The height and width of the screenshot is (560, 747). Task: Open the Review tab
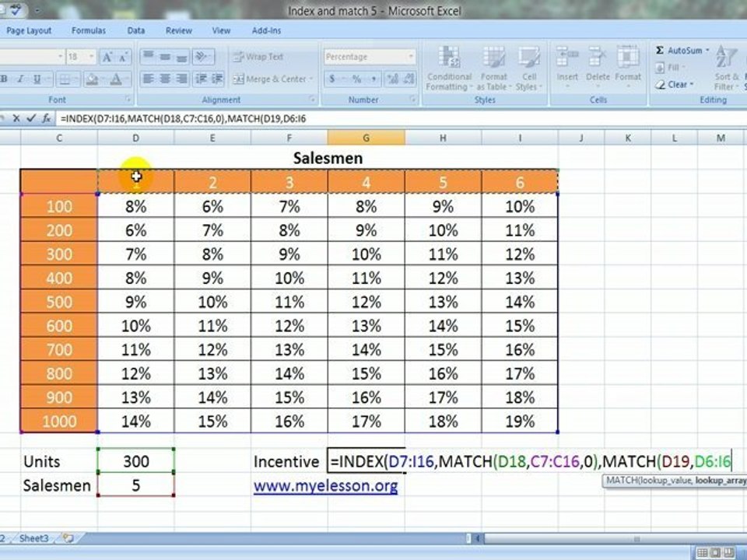(x=179, y=30)
